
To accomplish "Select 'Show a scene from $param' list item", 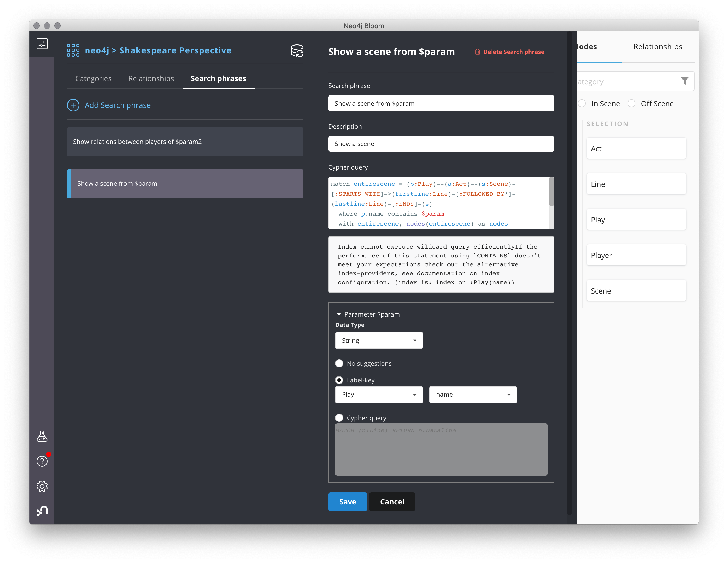I will click(185, 183).
